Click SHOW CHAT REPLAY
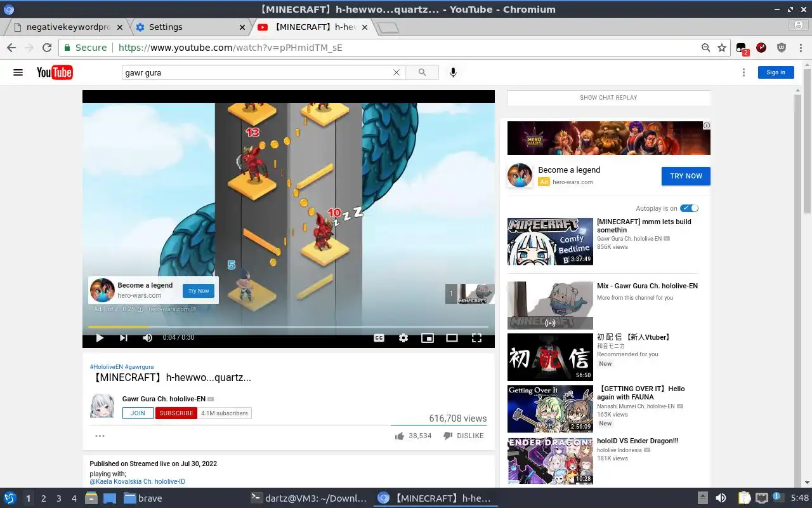This screenshot has width=812, height=508. point(608,98)
